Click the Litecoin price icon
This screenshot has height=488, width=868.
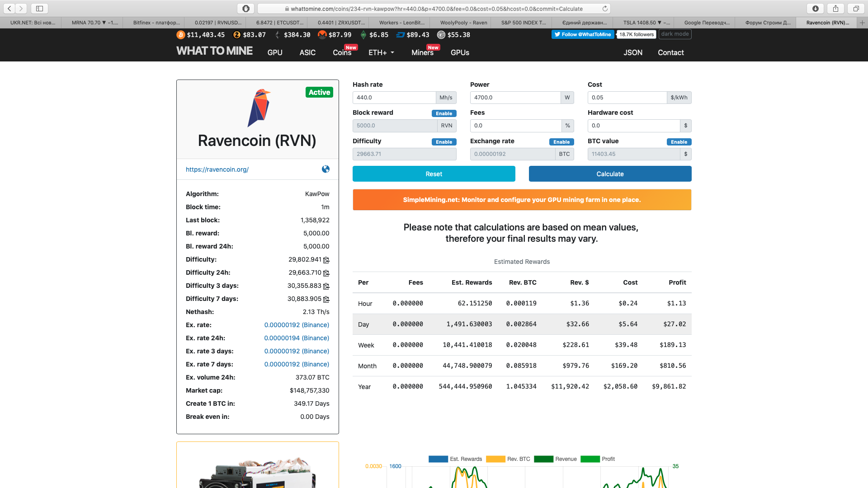click(441, 35)
